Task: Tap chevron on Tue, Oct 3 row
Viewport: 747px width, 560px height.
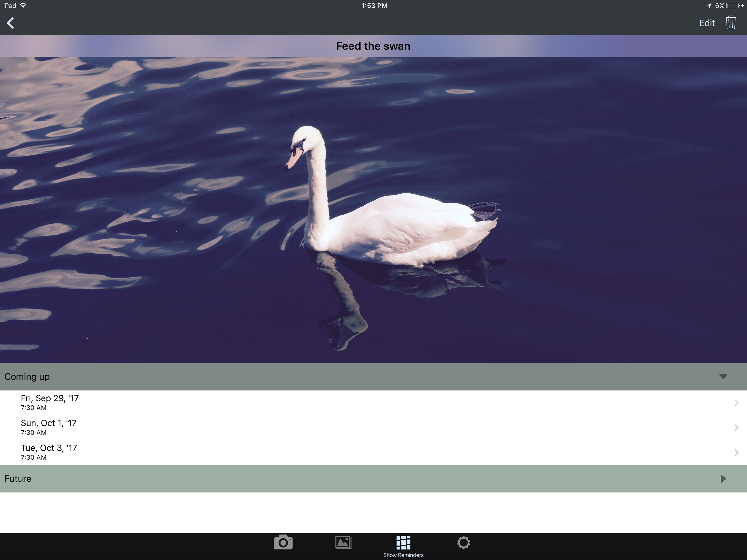Action: pyautogui.click(x=737, y=453)
